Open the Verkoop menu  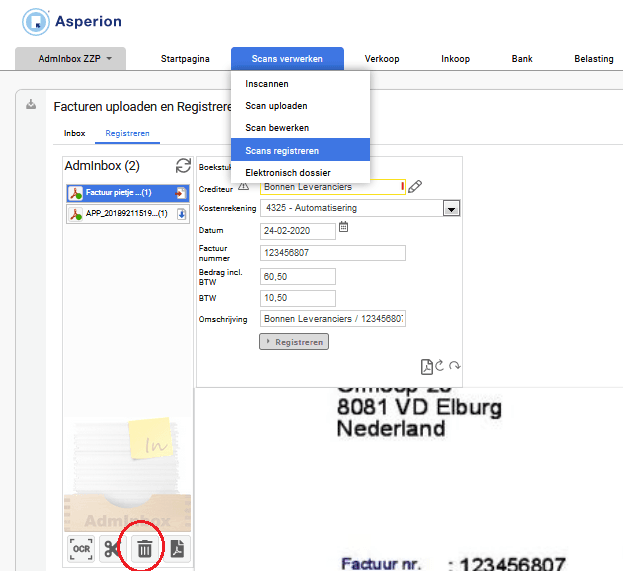point(382,59)
